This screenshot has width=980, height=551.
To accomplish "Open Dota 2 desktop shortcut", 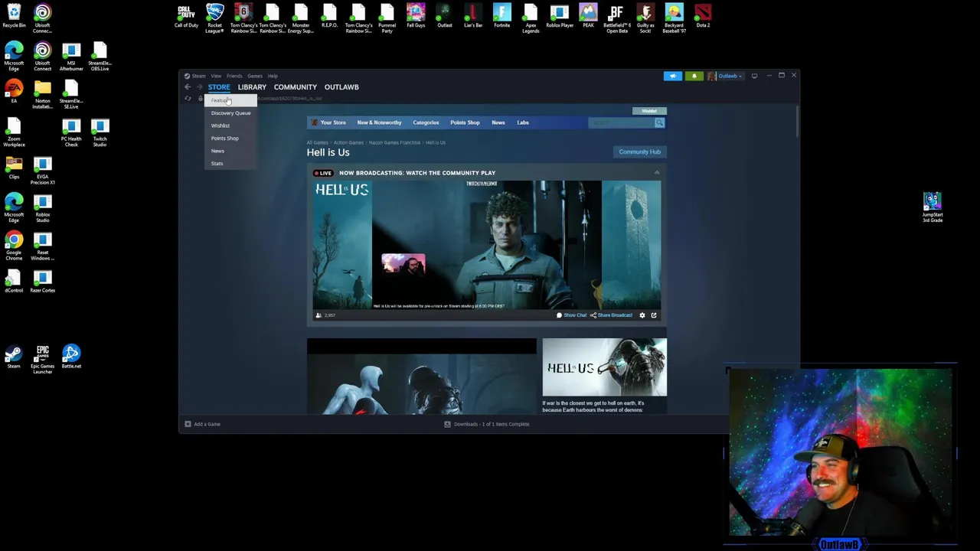I will click(x=703, y=17).
